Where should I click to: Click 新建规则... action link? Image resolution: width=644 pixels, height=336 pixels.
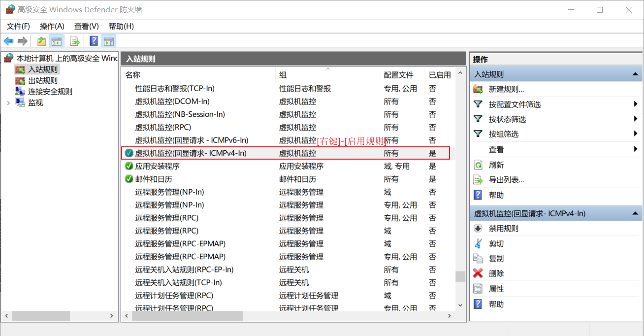[507, 89]
